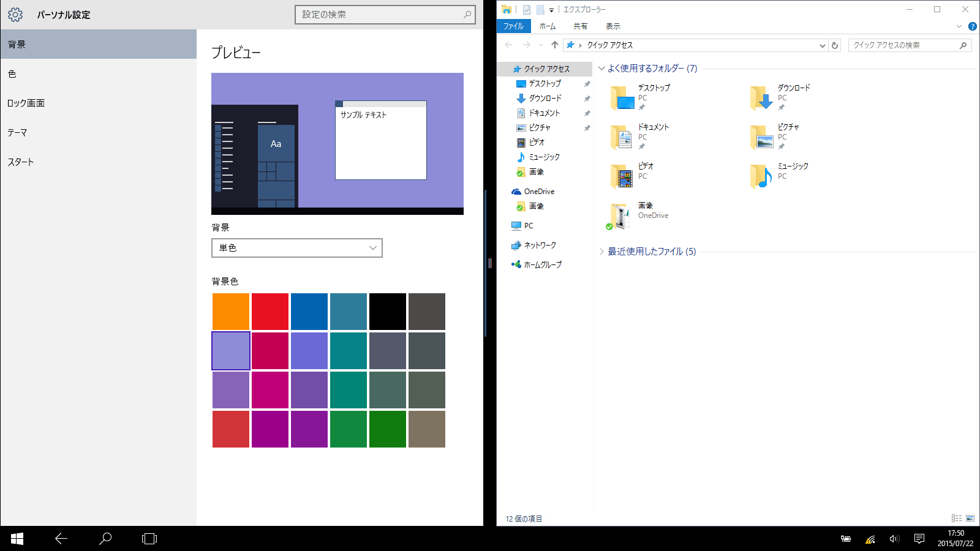980x551 pixels.
Task: Click the Explorer forward navigation arrow
Action: point(527,45)
